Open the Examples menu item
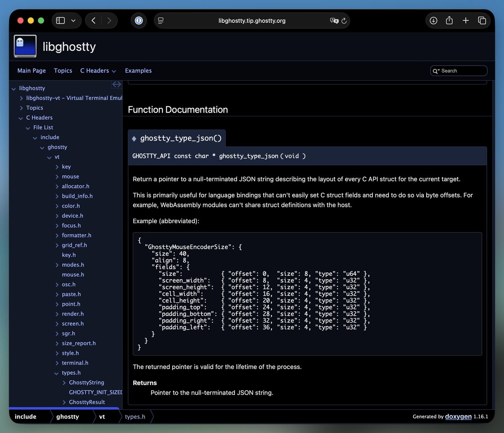 coord(138,71)
